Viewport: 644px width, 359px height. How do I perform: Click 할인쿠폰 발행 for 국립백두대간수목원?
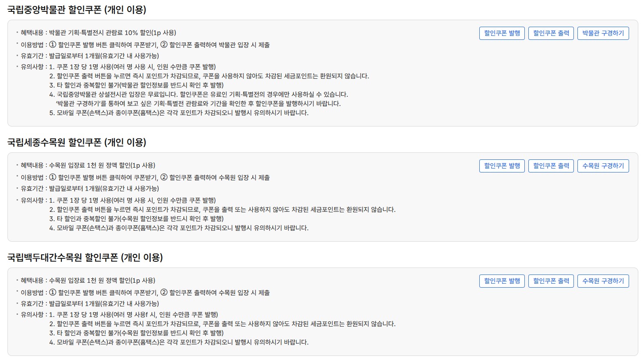tap(502, 281)
